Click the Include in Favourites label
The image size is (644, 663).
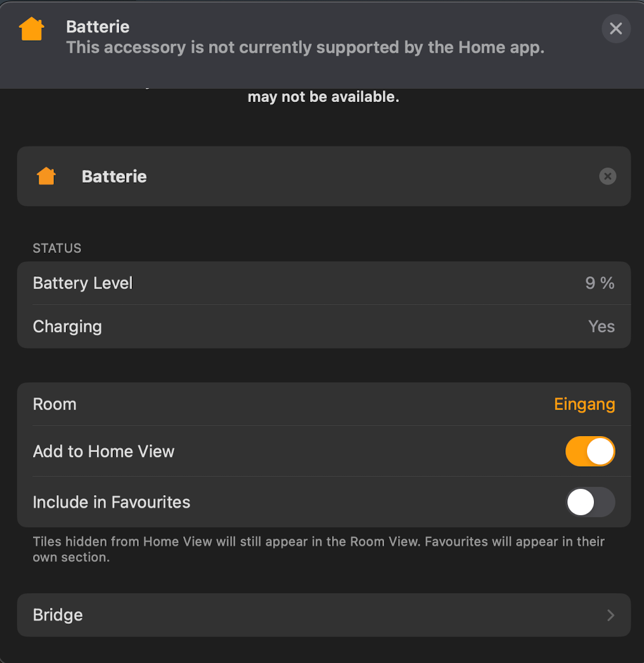pyautogui.click(x=112, y=502)
